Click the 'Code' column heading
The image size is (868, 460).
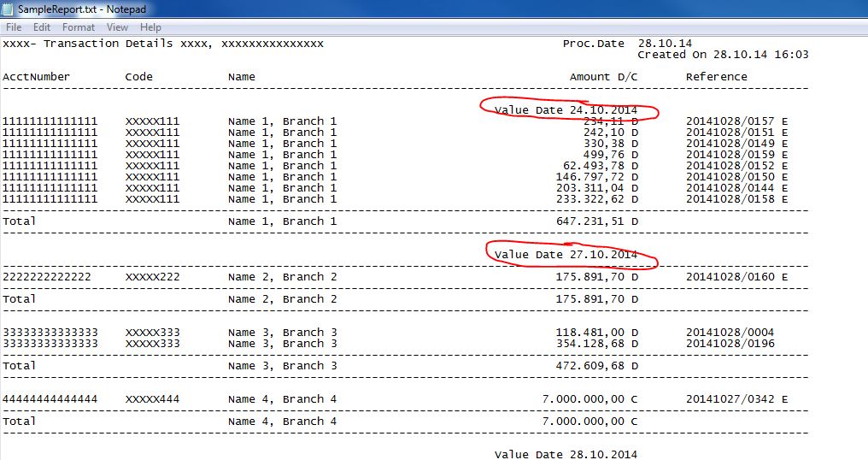click(x=139, y=77)
